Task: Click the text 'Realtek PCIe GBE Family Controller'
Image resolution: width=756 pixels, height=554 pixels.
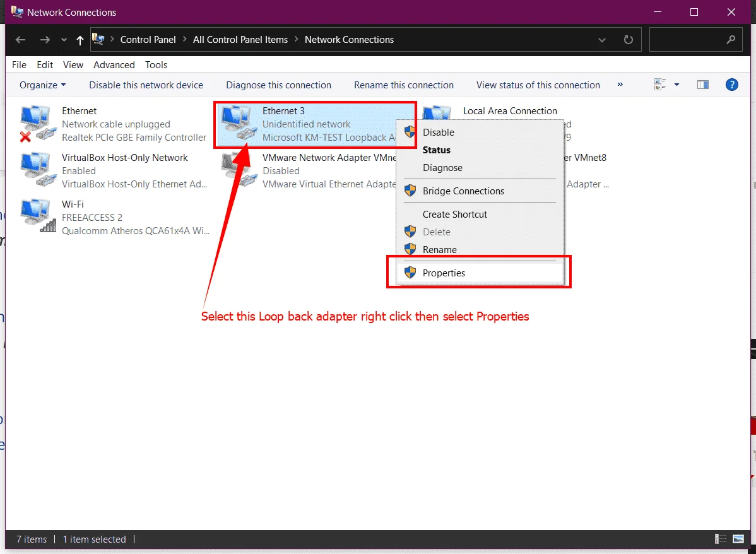Action: 134,138
